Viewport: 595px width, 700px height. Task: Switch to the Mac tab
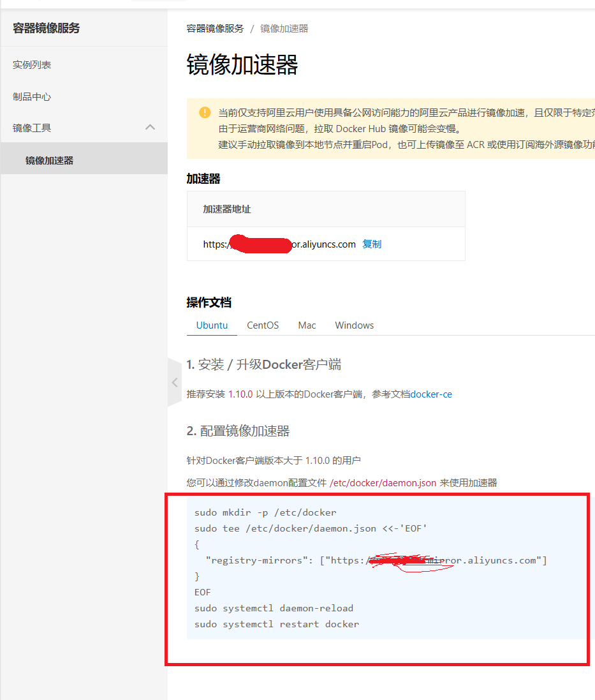coord(307,325)
